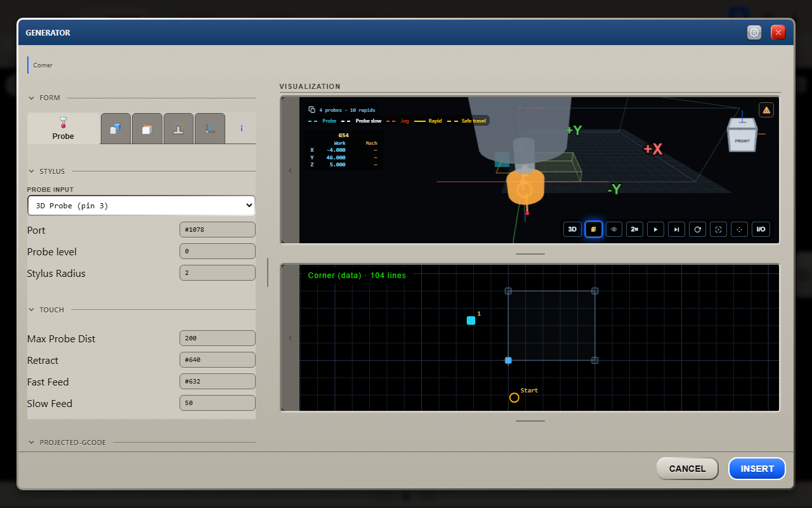Open the Probe Input dropdown
This screenshot has width=812, height=508.
141,205
